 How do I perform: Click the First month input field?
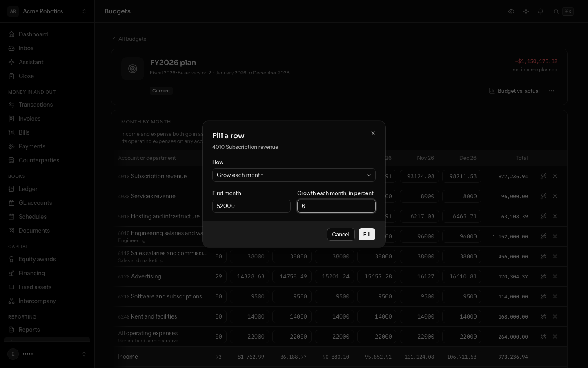tap(252, 206)
